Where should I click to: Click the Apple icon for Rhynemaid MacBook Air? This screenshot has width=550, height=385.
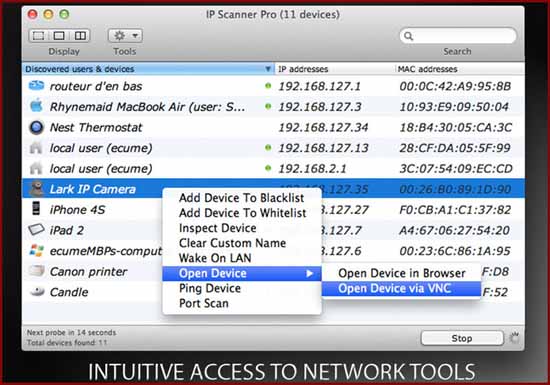36,106
